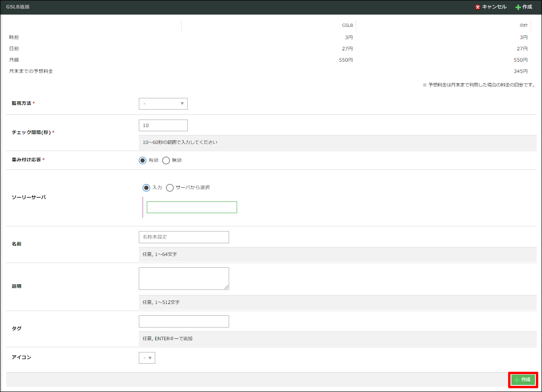Click the green plus icon beside 作成 in the header

518,7
